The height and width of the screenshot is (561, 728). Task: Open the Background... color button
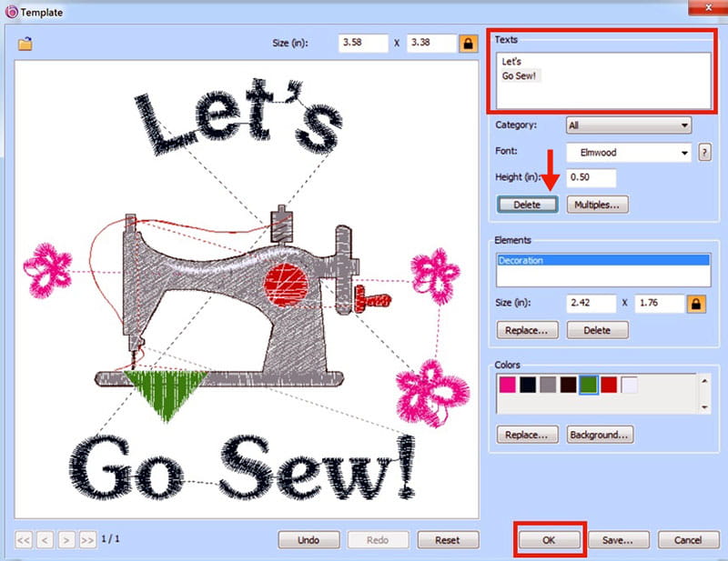600,435
